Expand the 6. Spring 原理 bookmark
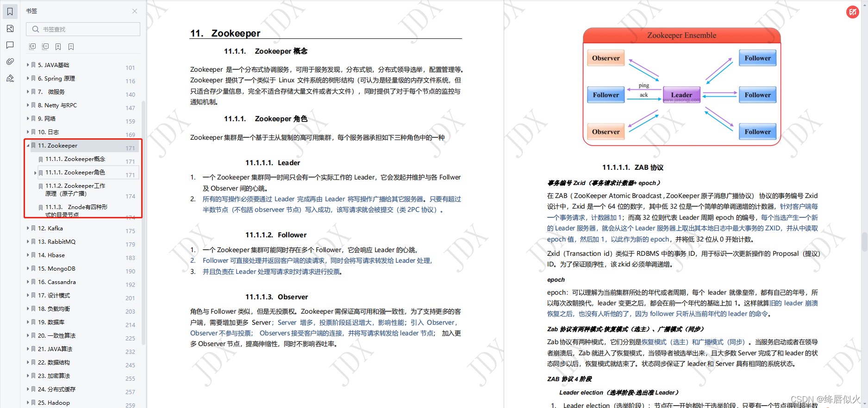The height and width of the screenshot is (408, 868). point(28,78)
